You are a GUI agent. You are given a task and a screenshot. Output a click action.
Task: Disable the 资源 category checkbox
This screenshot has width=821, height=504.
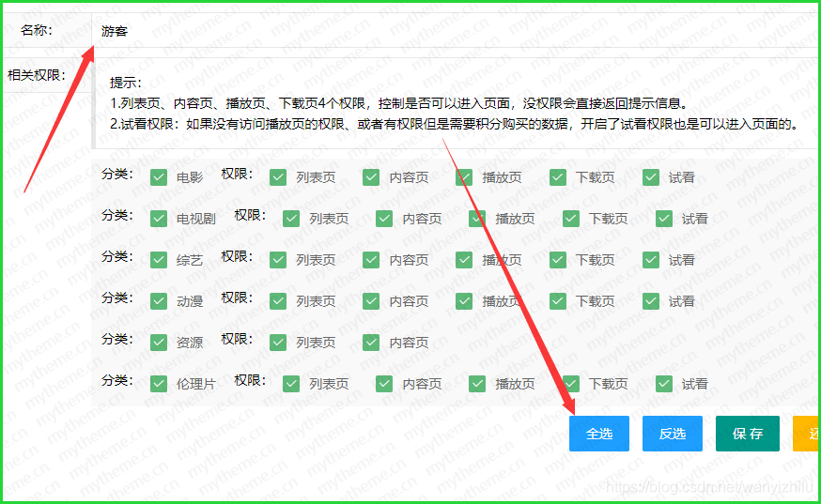click(x=159, y=343)
